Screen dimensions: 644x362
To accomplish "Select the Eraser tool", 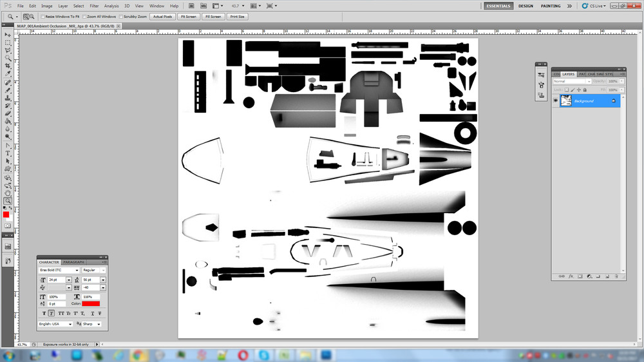I will click(7, 114).
